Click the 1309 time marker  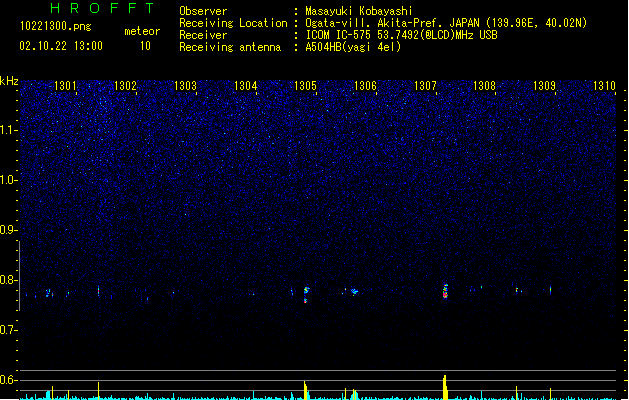tap(544, 86)
